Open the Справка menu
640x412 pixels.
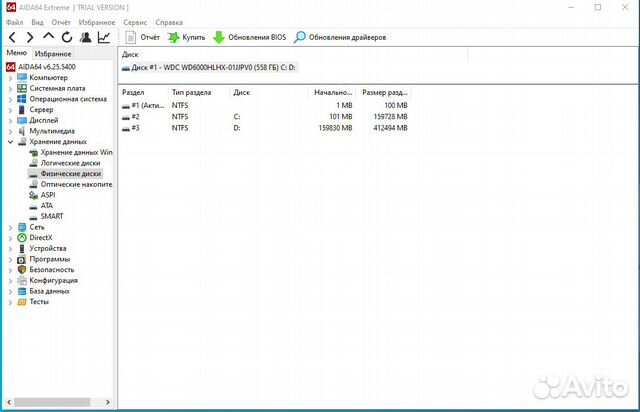click(x=169, y=22)
